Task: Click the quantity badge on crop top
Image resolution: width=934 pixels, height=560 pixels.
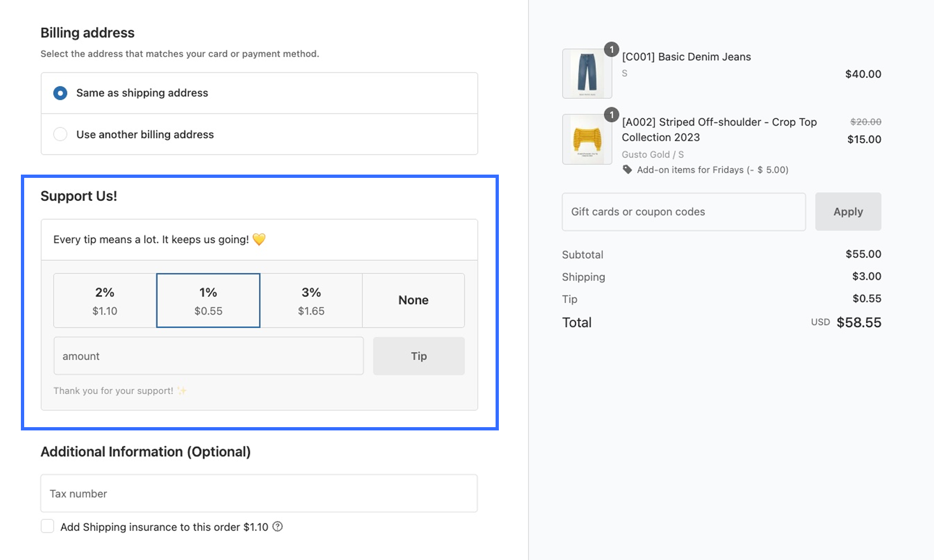Action: click(x=611, y=115)
